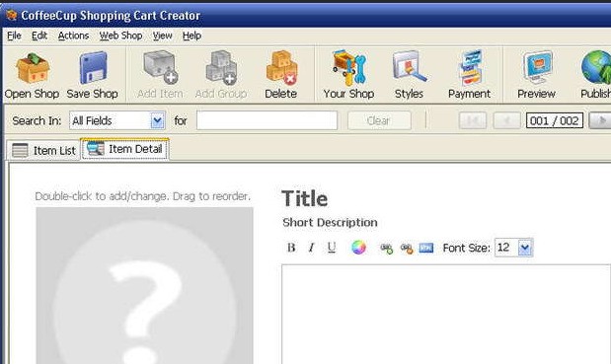Click the HTML insert icon

point(425,248)
